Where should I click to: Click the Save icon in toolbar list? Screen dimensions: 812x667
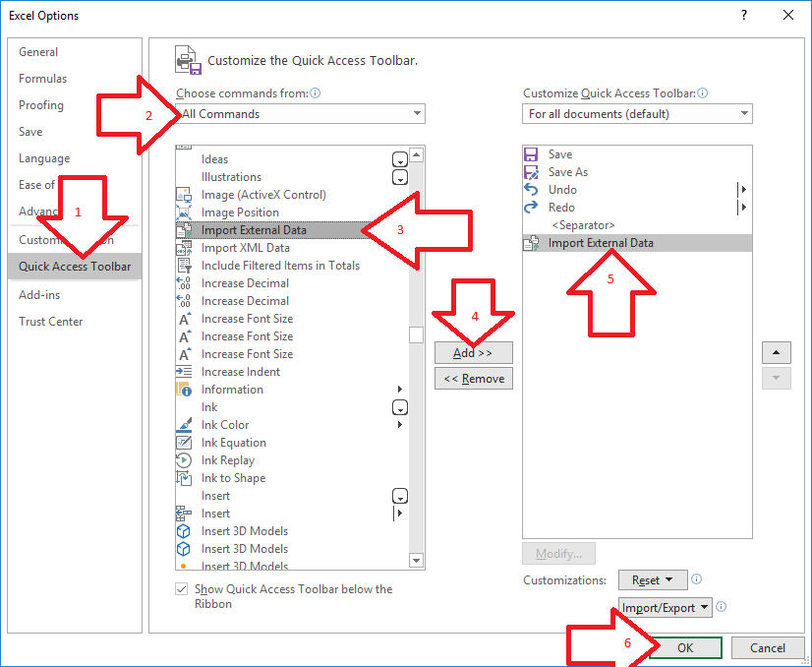(x=531, y=154)
